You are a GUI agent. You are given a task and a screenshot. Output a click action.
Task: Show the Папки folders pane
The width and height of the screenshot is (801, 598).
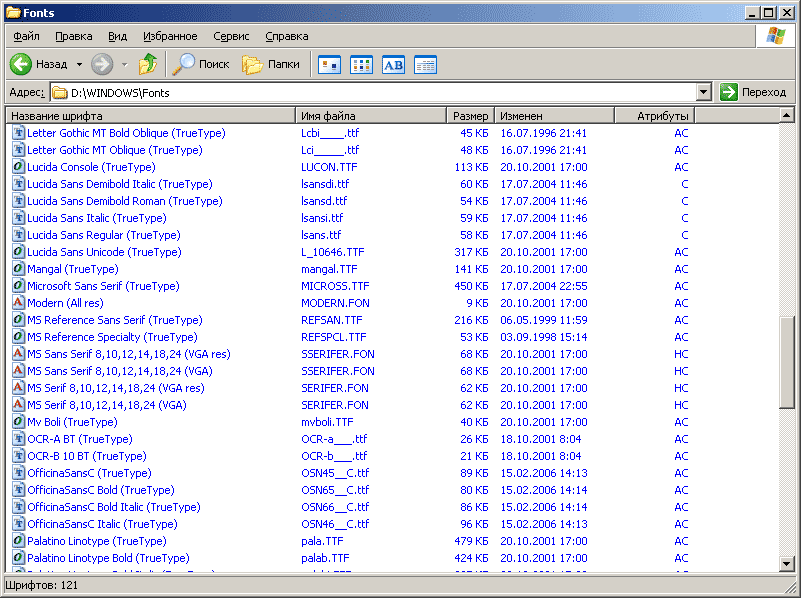271,64
